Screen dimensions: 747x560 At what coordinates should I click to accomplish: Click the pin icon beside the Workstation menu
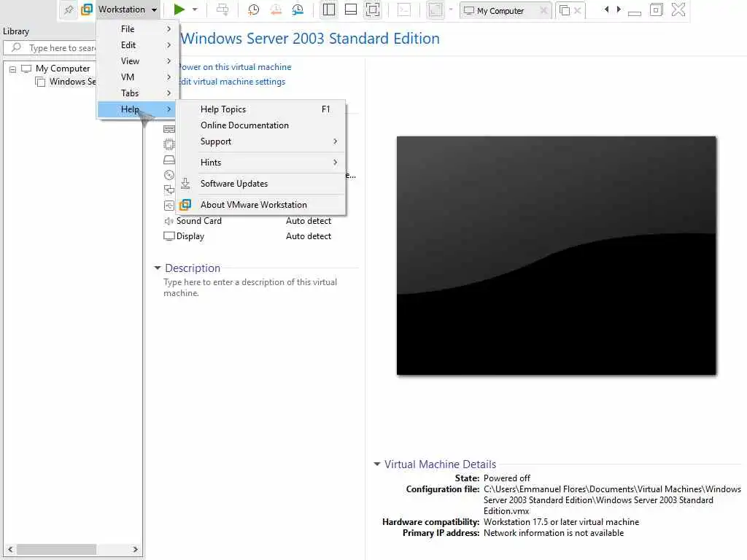click(69, 9)
